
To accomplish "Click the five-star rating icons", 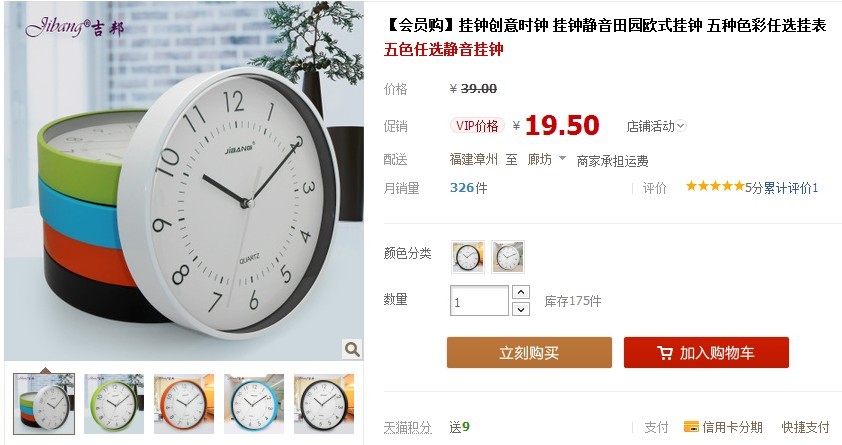I will click(715, 186).
